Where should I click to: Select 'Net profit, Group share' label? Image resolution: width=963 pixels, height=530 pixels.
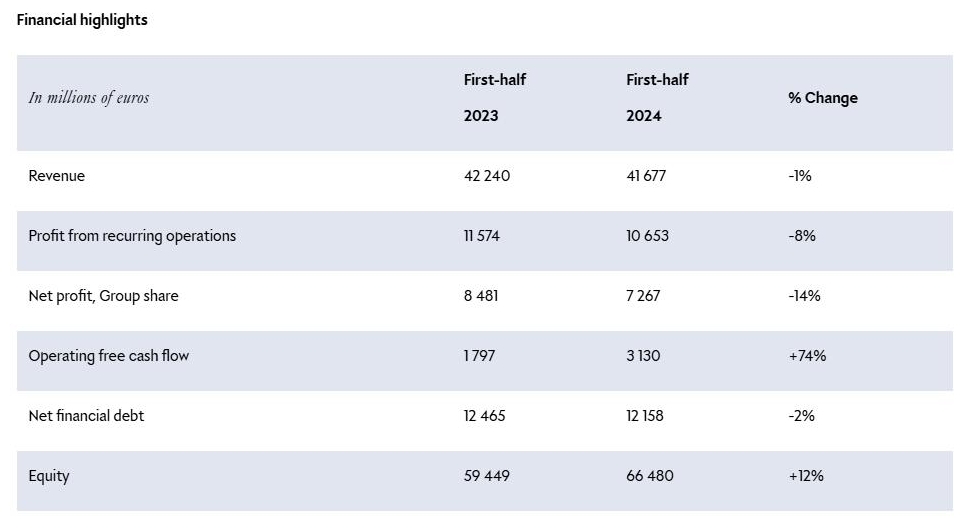pyautogui.click(x=103, y=296)
